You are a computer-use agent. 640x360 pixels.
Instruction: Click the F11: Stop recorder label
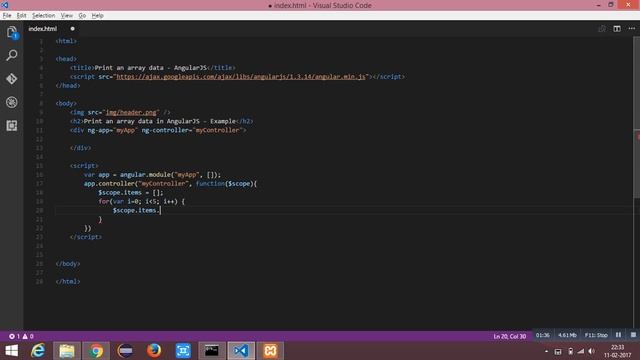pyautogui.click(x=596, y=335)
